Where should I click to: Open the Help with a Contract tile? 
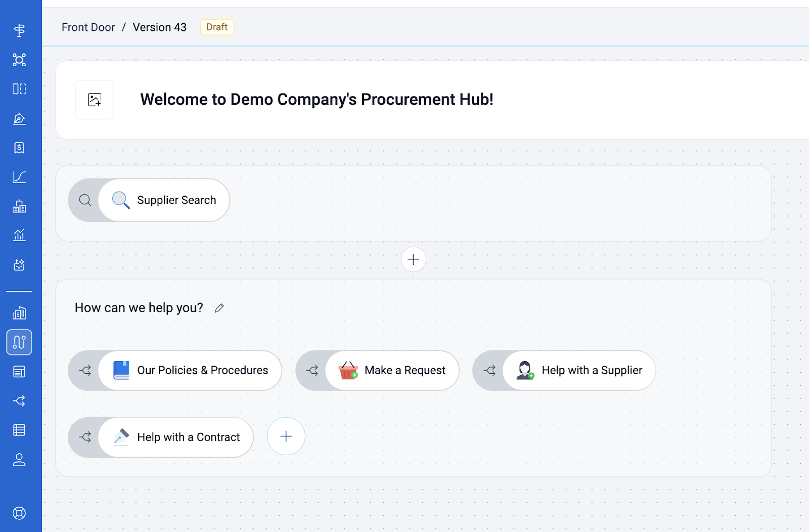(x=176, y=437)
